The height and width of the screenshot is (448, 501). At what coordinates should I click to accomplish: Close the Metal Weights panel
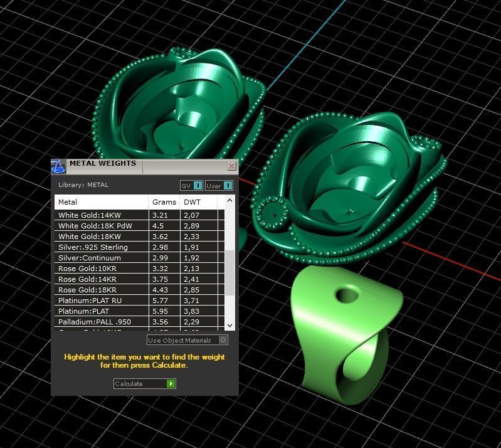231,166
